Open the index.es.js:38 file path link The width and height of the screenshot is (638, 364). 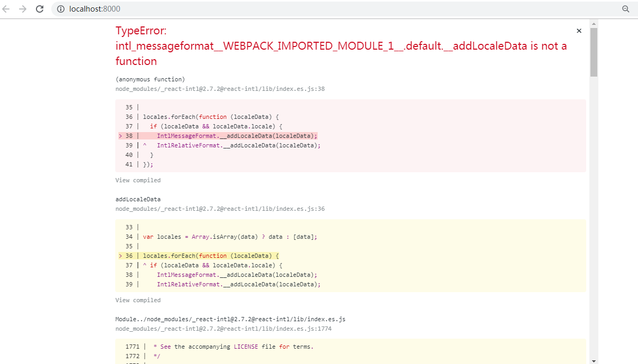[220, 89]
